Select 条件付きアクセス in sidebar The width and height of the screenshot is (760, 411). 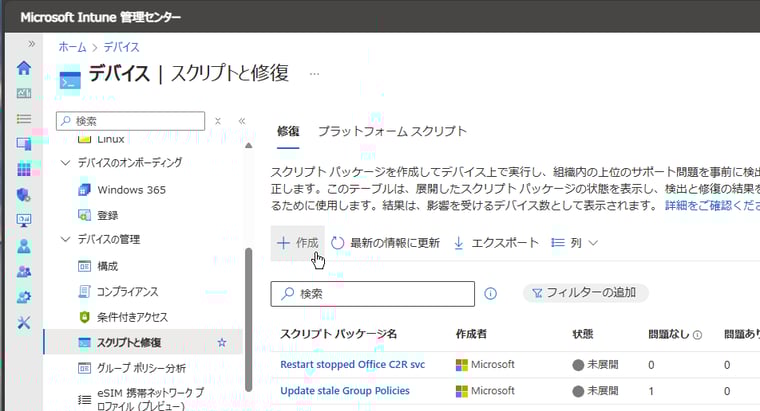132,317
